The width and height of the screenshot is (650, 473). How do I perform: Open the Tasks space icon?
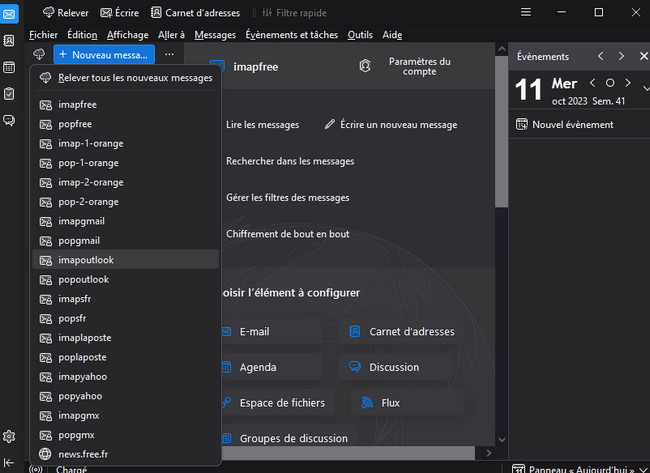pyautogui.click(x=9, y=94)
